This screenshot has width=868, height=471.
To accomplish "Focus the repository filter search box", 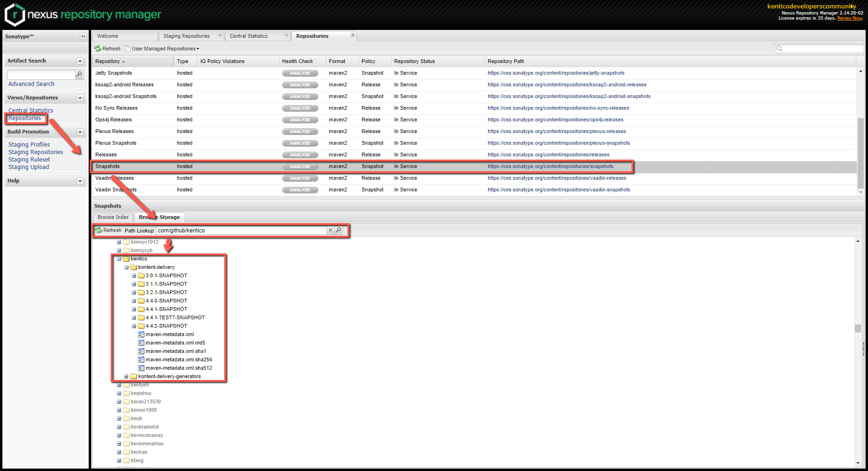I will tap(823, 49).
